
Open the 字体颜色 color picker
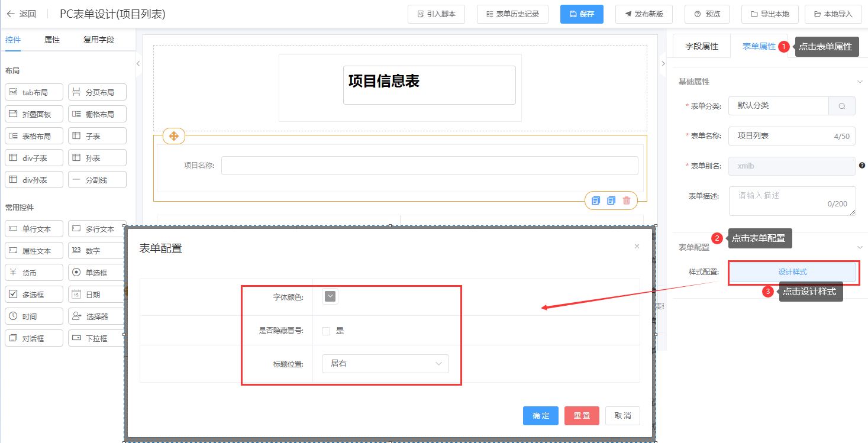click(330, 296)
